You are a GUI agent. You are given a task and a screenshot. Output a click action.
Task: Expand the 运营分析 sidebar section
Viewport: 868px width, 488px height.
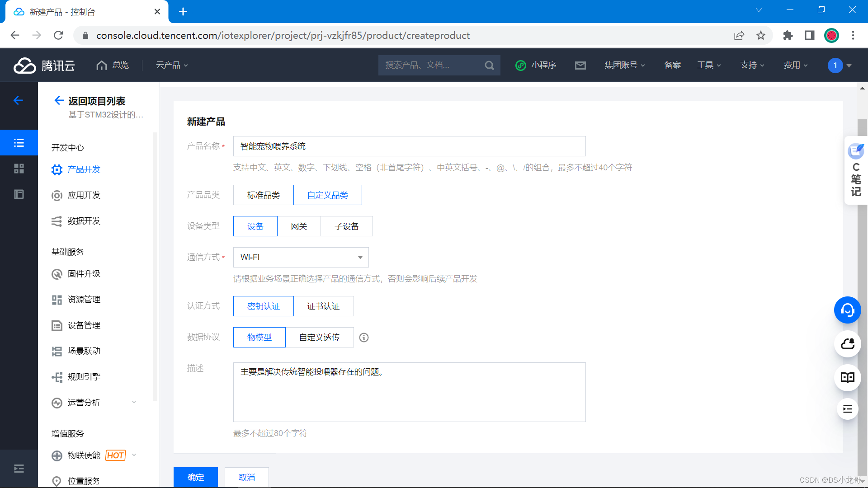pyautogui.click(x=134, y=402)
